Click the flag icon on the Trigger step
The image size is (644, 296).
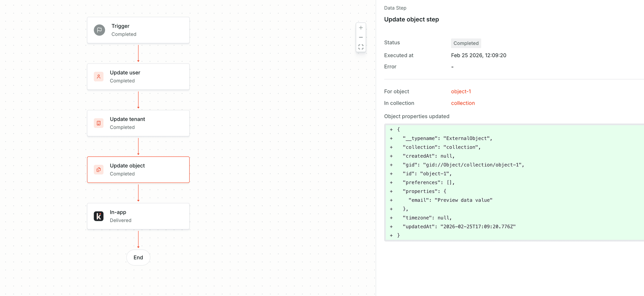[x=99, y=30]
